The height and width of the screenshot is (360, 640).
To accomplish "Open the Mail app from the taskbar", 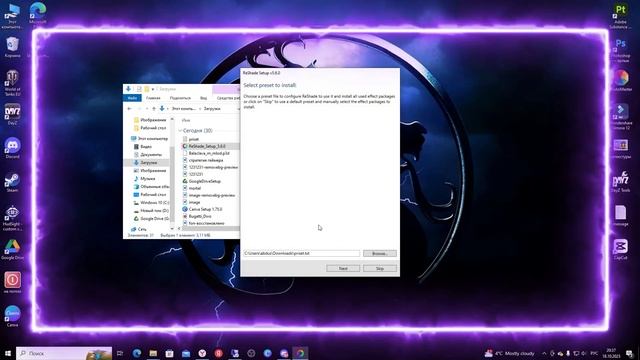I will click(x=186, y=353).
